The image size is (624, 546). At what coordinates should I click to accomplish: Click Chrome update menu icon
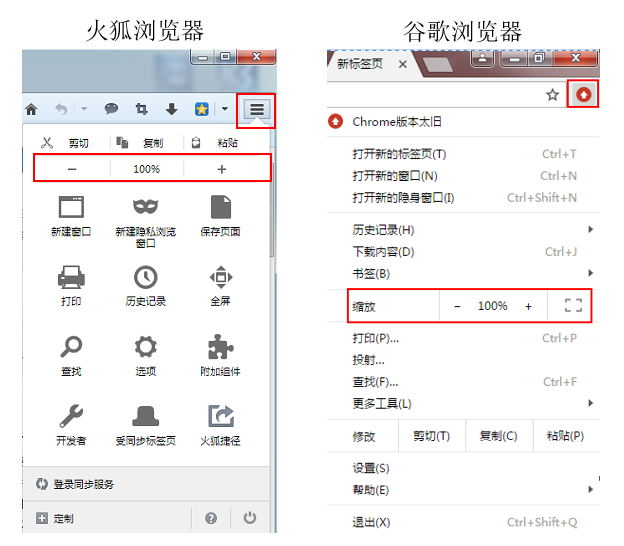tap(583, 95)
